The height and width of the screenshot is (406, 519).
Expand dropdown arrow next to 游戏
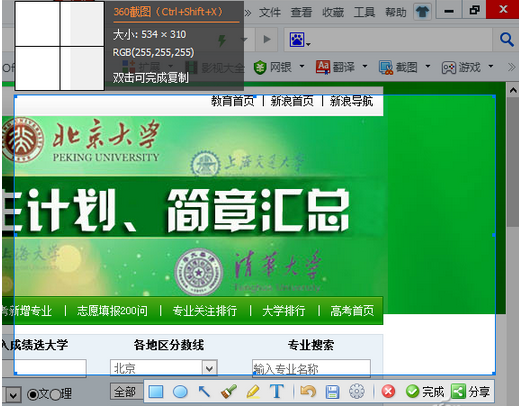491,66
